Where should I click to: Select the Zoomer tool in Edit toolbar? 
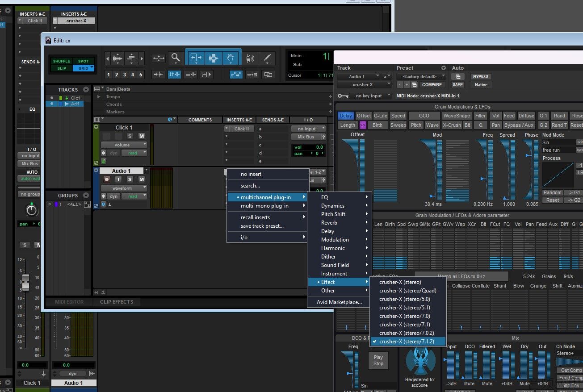176,58
